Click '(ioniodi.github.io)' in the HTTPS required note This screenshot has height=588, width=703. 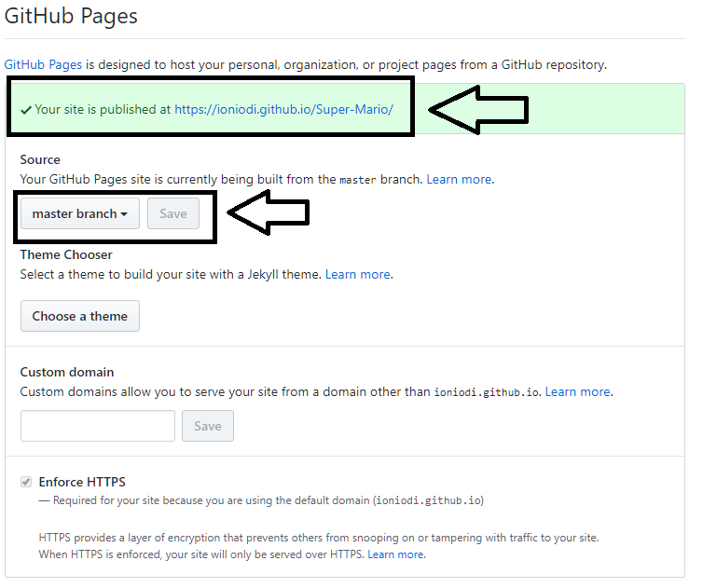tap(428, 500)
